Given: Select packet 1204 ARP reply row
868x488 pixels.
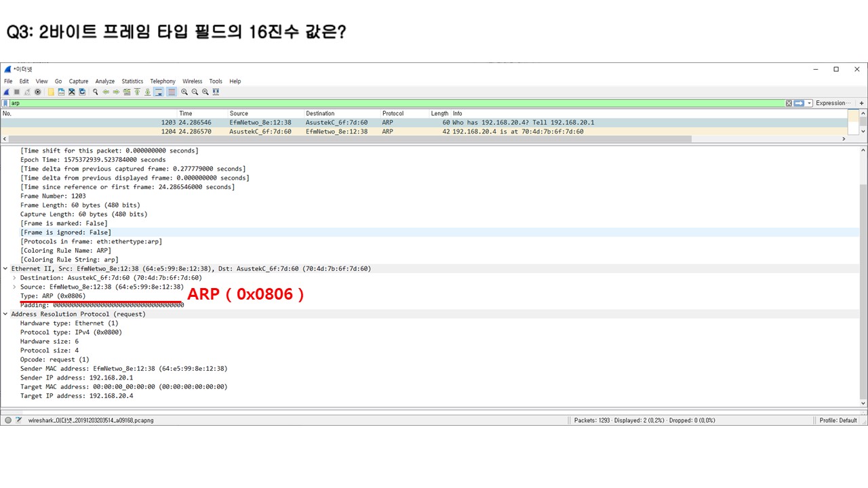Looking at the screenshot, I should pos(424,131).
